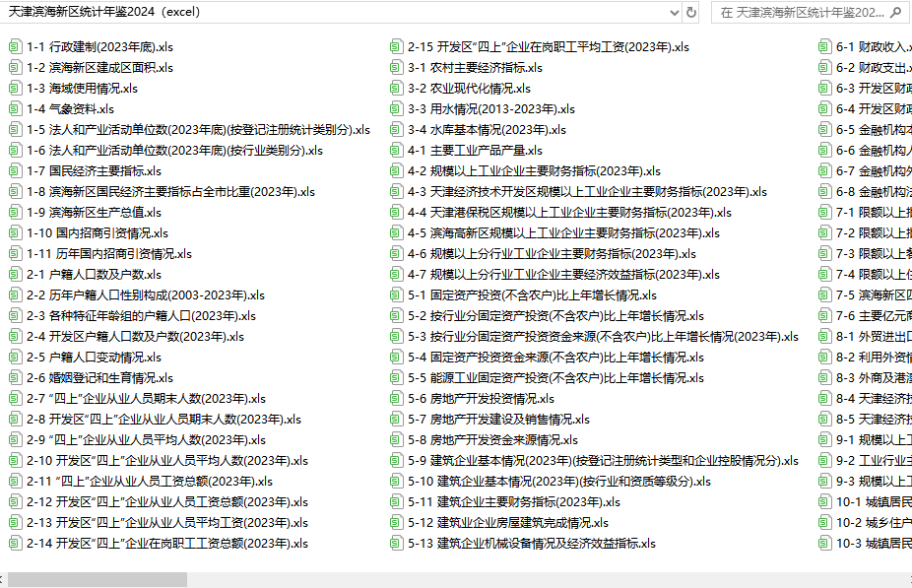Image resolution: width=912 pixels, height=588 pixels.
Task: Select 2-12 开发区“四上”企业从业人员工资总额 name
Action: click(x=166, y=502)
